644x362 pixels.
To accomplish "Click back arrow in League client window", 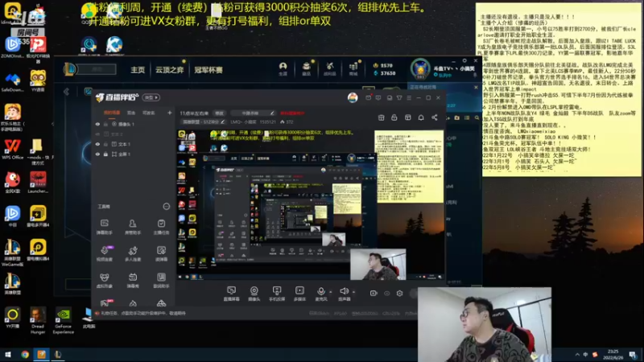I will (x=67, y=92).
